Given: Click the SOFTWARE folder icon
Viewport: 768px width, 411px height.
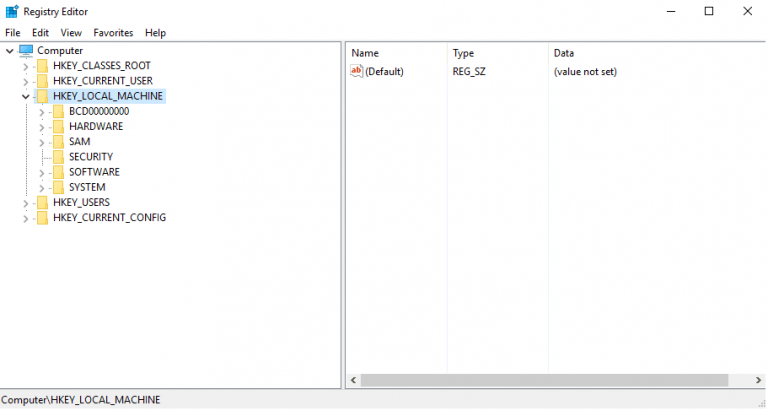Looking at the screenshot, I should coord(58,172).
